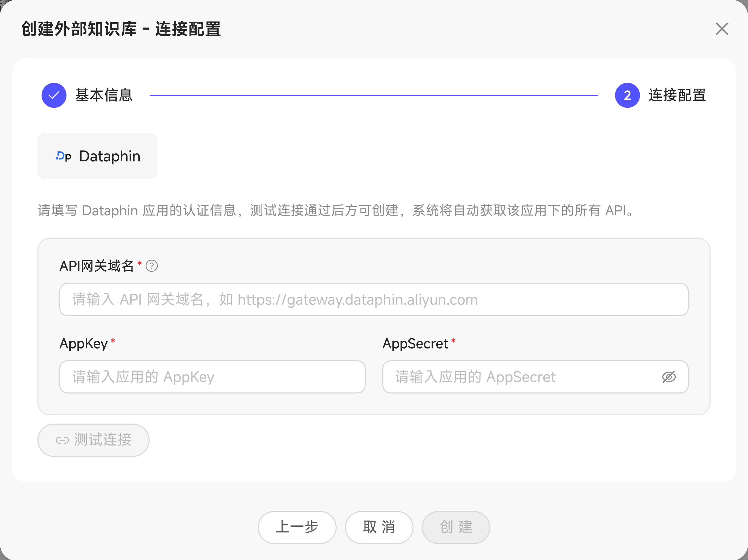Open the API网关域名 help tooltip icon
748x560 pixels.
pyautogui.click(x=151, y=266)
